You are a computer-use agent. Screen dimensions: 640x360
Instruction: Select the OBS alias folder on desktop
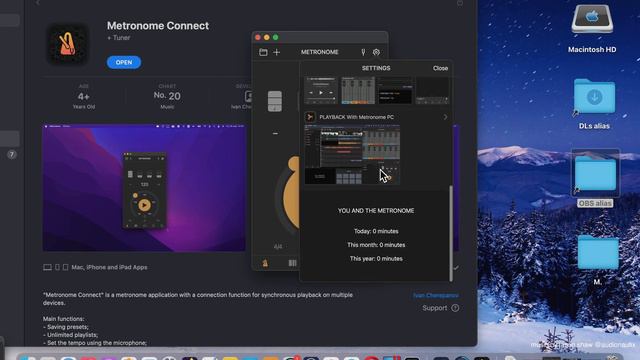(596, 173)
